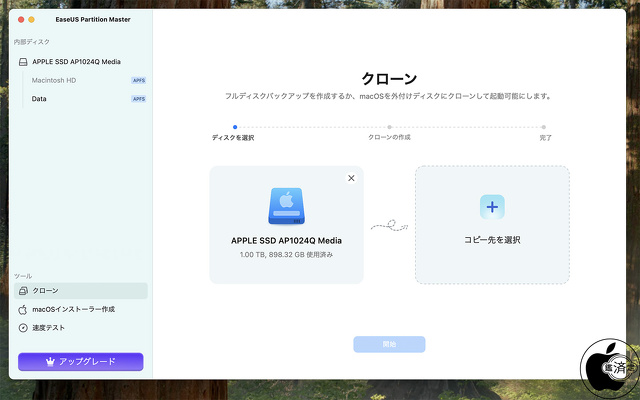The height and width of the screenshot is (400, 640).
Task: Open the クローン tool in sidebar
Action: click(x=81, y=291)
